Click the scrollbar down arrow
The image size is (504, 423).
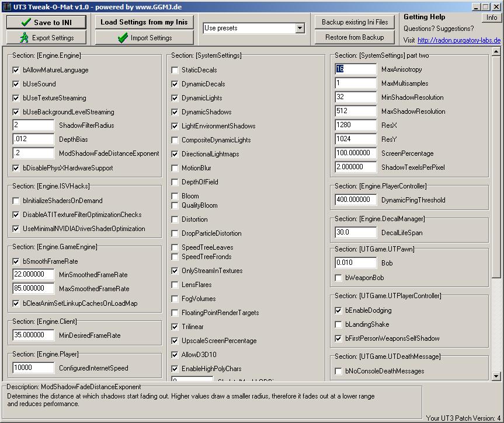tap(496, 376)
